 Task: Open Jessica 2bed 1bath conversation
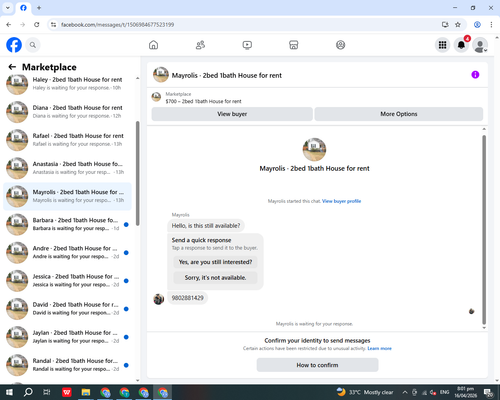[x=68, y=281]
